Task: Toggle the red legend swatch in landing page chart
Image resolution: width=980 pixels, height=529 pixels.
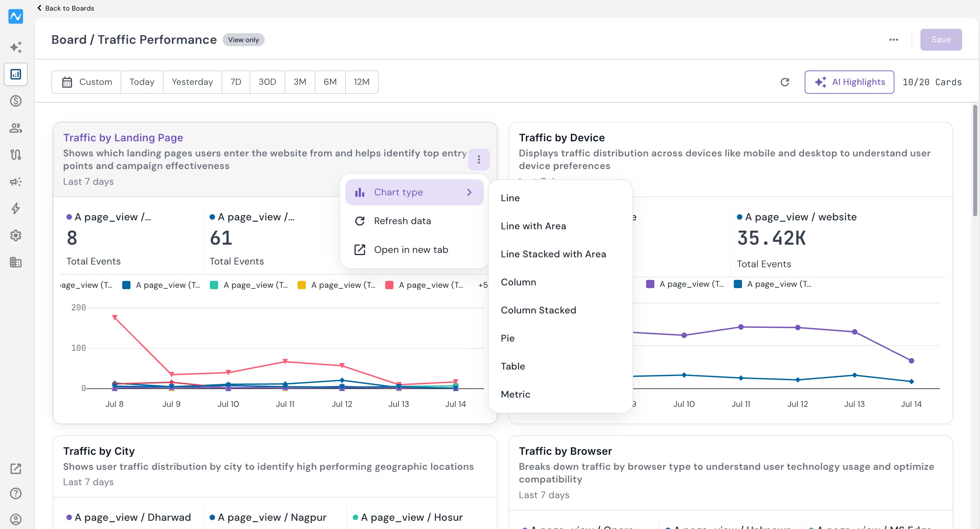Action: pos(389,285)
